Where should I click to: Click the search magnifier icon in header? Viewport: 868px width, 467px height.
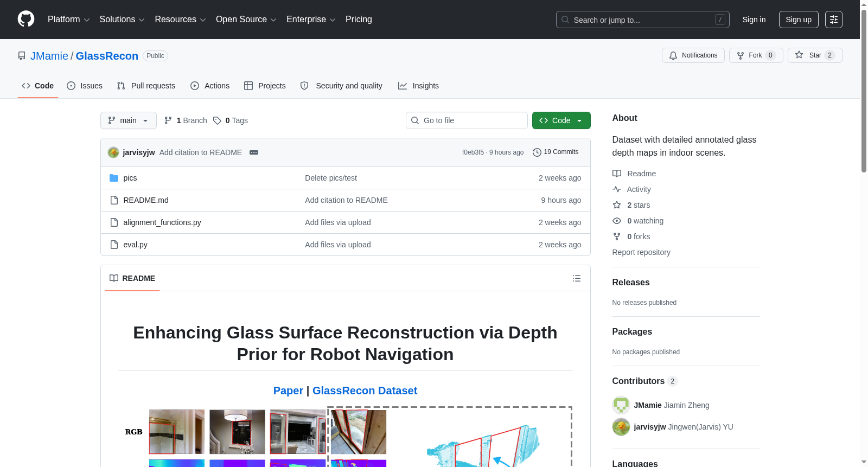point(565,20)
